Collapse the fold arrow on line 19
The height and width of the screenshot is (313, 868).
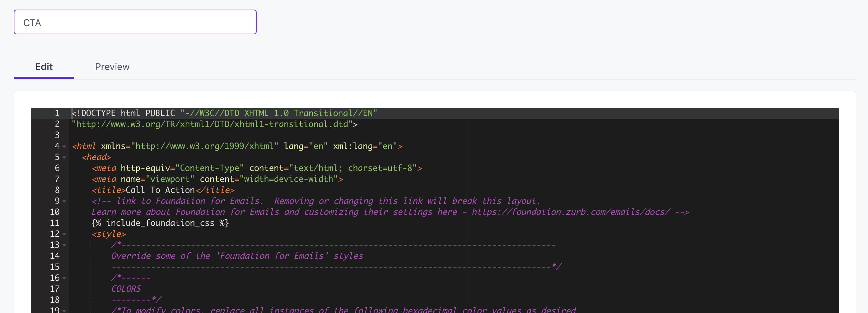pos(64,311)
